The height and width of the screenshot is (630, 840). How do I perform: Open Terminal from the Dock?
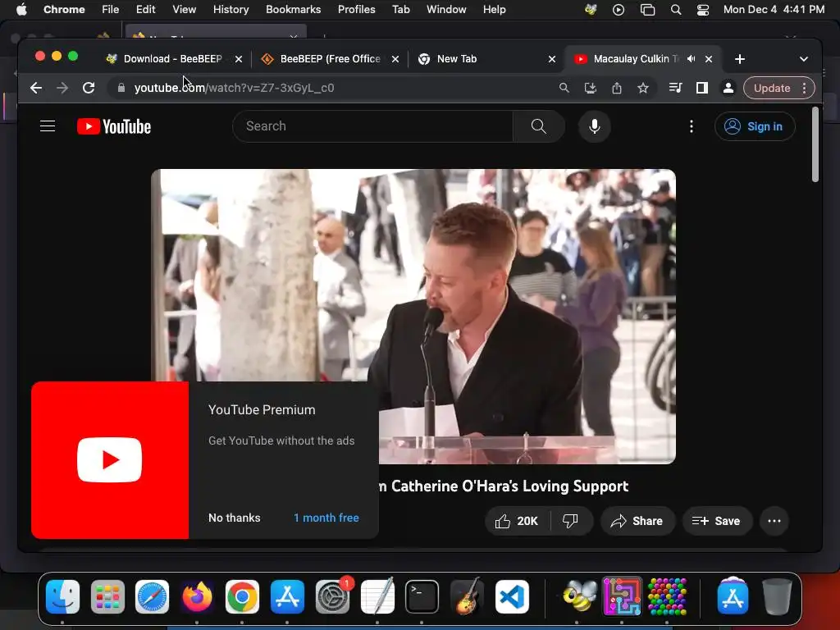[x=422, y=596]
